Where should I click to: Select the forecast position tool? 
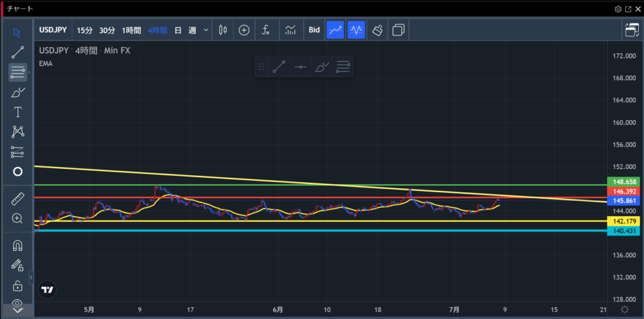tap(17, 152)
